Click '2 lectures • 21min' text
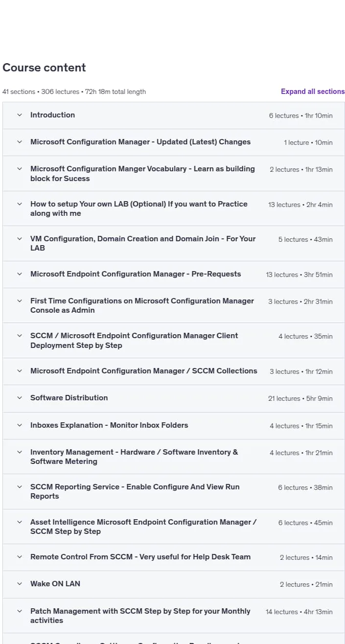The width and height of the screenshot is (345, 644). [306, 584]
